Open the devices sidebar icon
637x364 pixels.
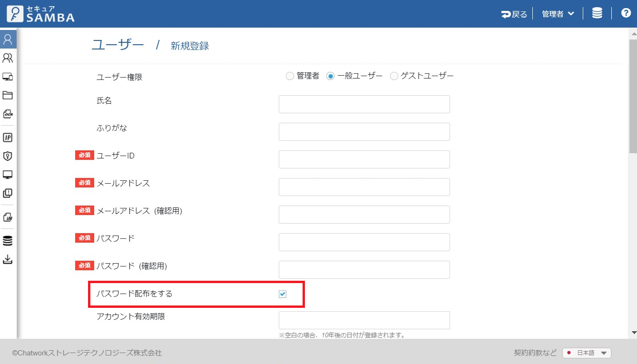coord(8,77)
